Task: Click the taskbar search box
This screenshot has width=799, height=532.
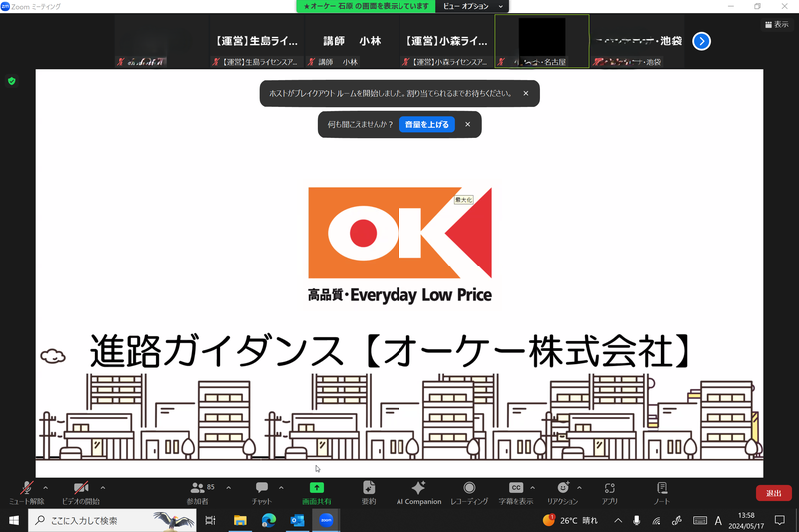Action: coord(112,520)
